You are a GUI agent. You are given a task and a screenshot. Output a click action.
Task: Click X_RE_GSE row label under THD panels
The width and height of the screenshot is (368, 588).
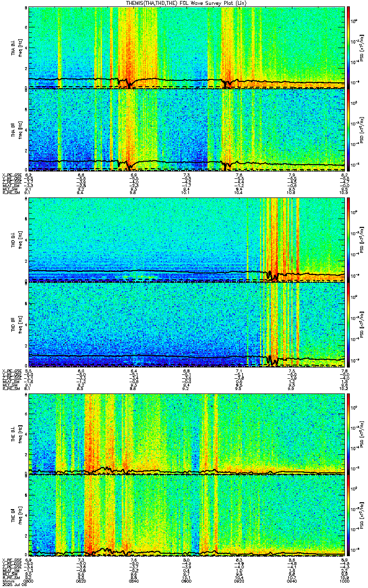point(10,367)
